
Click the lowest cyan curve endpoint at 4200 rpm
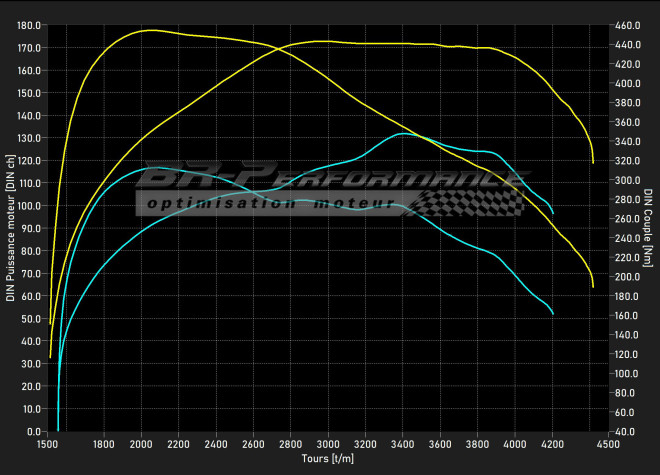(x=553, y=314)
